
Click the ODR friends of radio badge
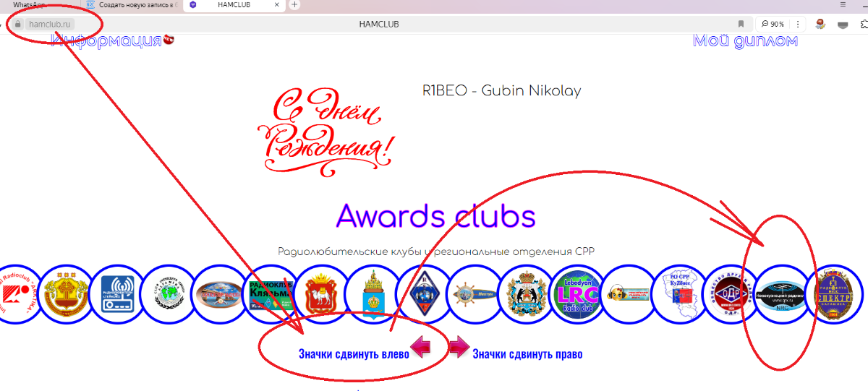[731, 293]
